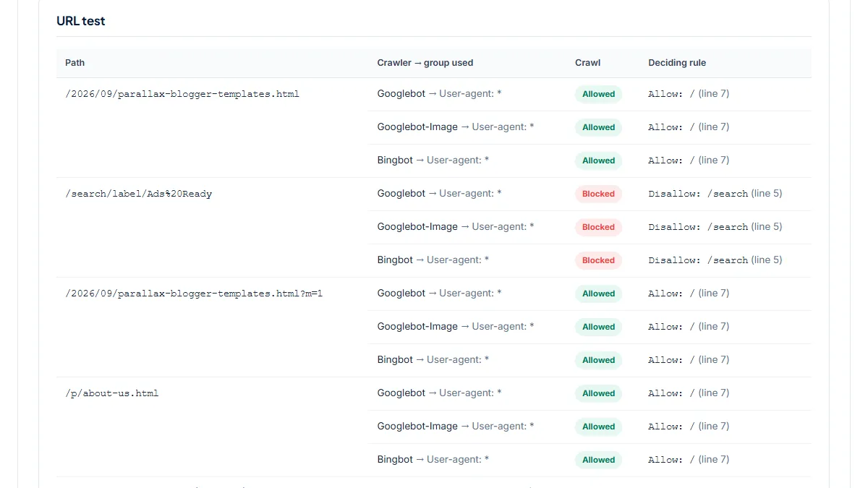The width and height of the screenshot is (868, 488).
Task: Click the Crawler → group used column header
Action: click(425, 63)
